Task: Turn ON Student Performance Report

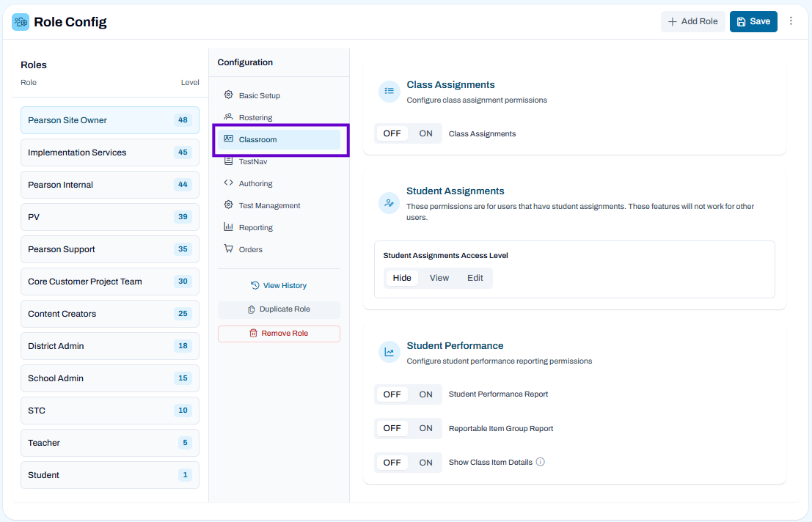Action: tap(425, 394)
